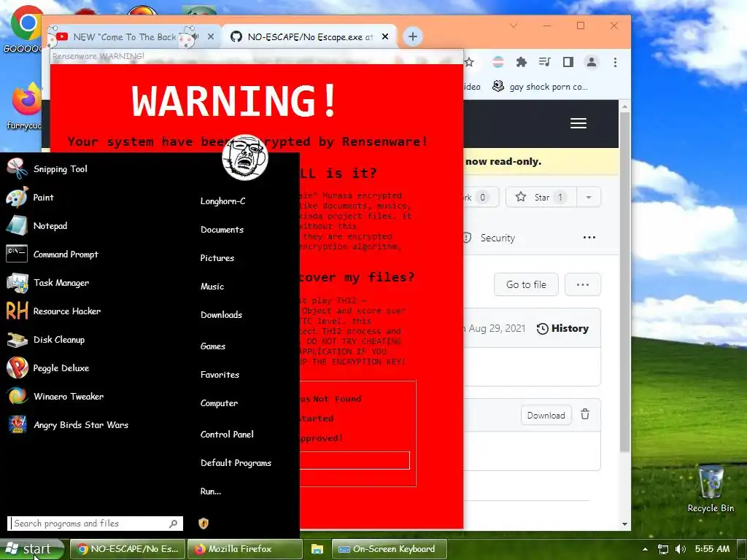
Task: Open Favorites from start menu
Action: (220, 375)
